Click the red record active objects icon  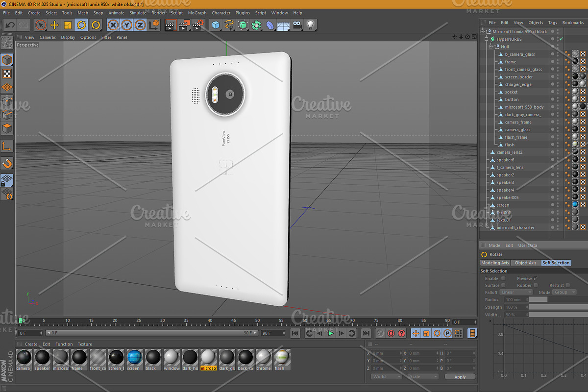[391, 333]
